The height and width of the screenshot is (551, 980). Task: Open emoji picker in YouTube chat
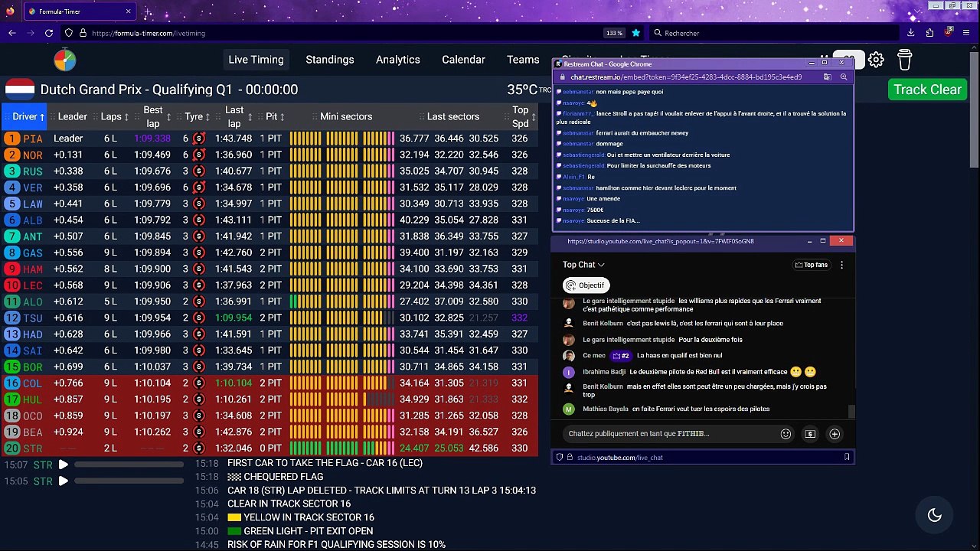786,434
